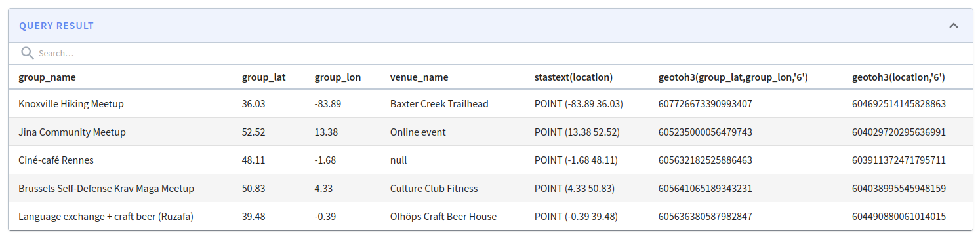Screen dimensions: 980x239
Task: Collapse the Query Result panel chevron
Action: point(954,26)
